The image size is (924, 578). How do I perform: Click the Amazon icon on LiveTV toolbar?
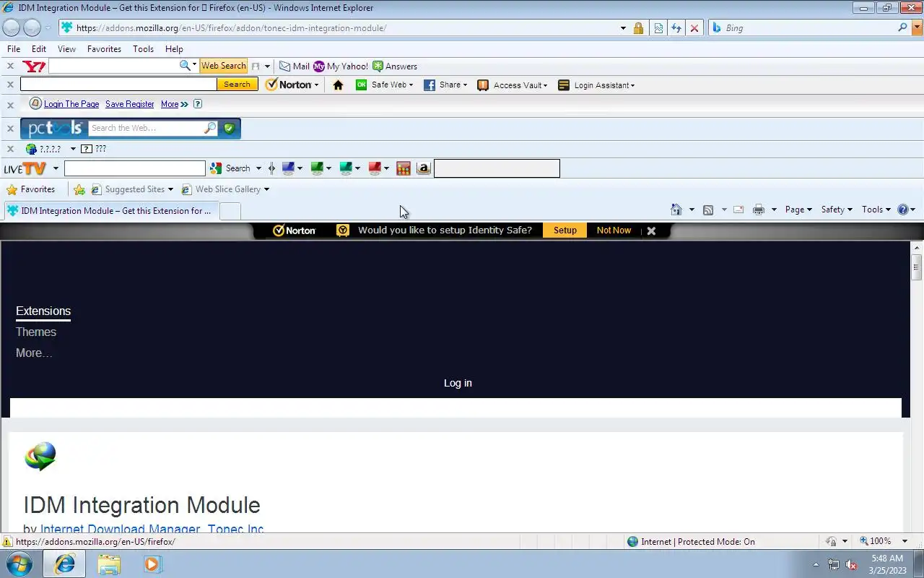[x=424, y=168]
